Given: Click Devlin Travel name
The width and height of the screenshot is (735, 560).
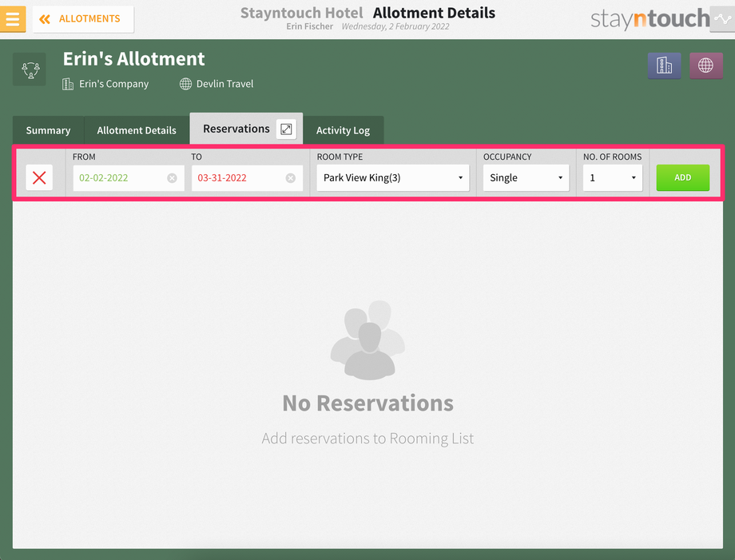Looking at the screenshot, I should (x=224, y=84).
